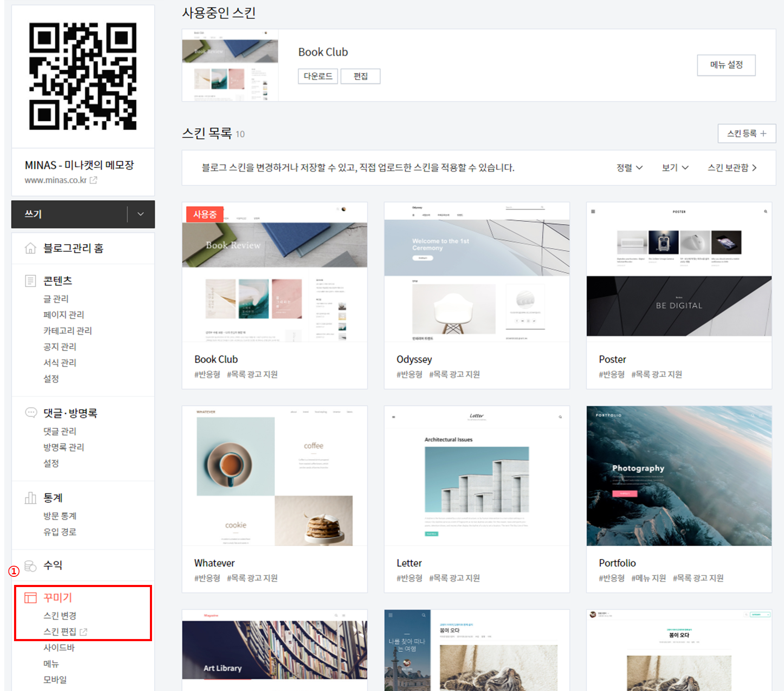This screenshot has width=784, height=691.
Task: Open 수익 menu
Action: click(53, 565)
